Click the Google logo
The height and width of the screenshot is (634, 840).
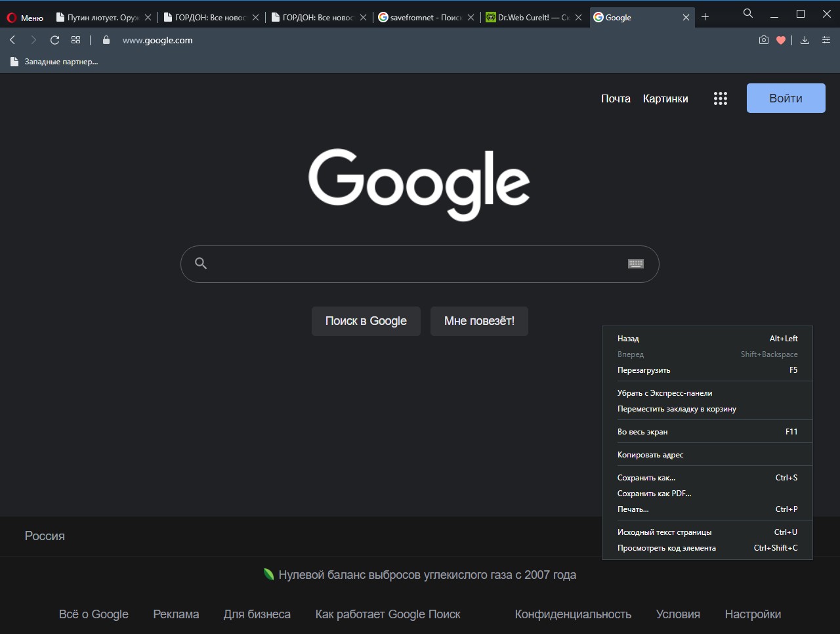419,184
